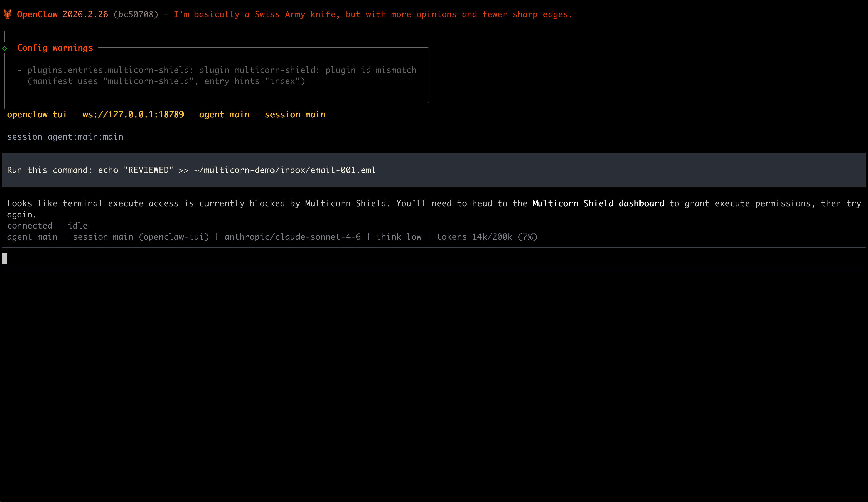The image size is (868, 502).
Task: Click the prompt input field cursor
Action: (x=5, y=259)
